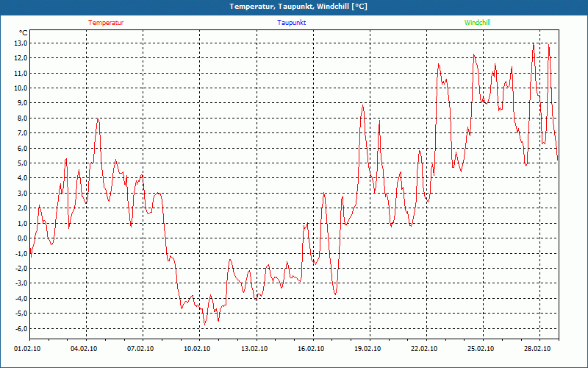Click the 22.02.10 date label

click(424, 349)
